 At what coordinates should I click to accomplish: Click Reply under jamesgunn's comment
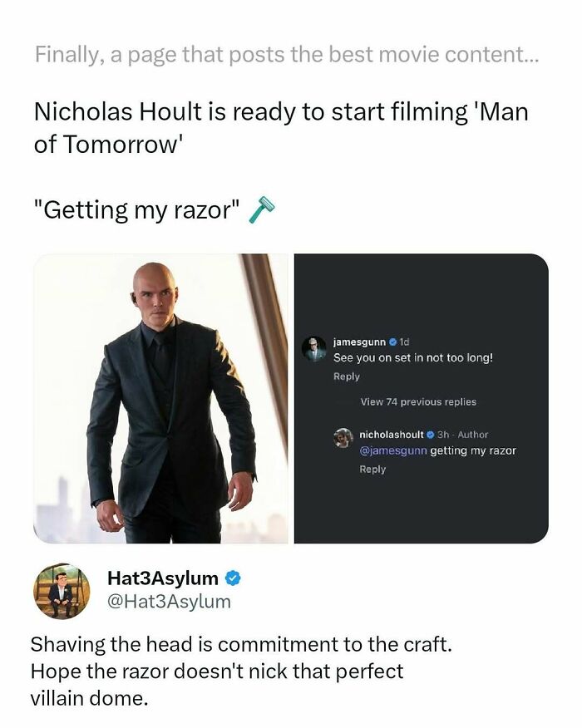tap(346, 376)
